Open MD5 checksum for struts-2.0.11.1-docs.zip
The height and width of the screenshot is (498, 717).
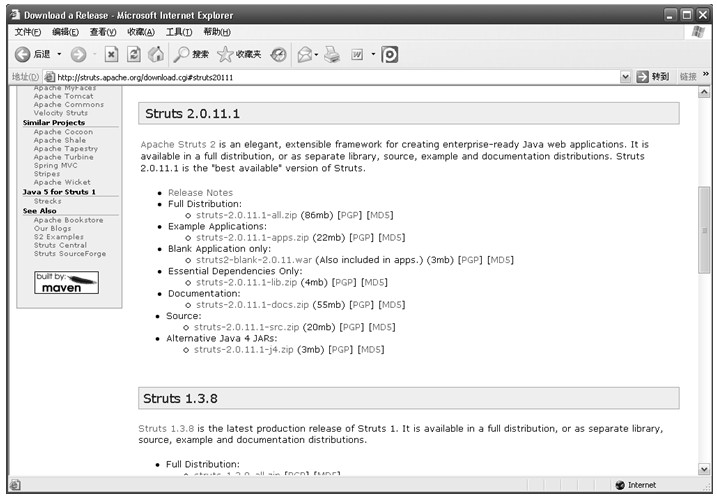392,305
